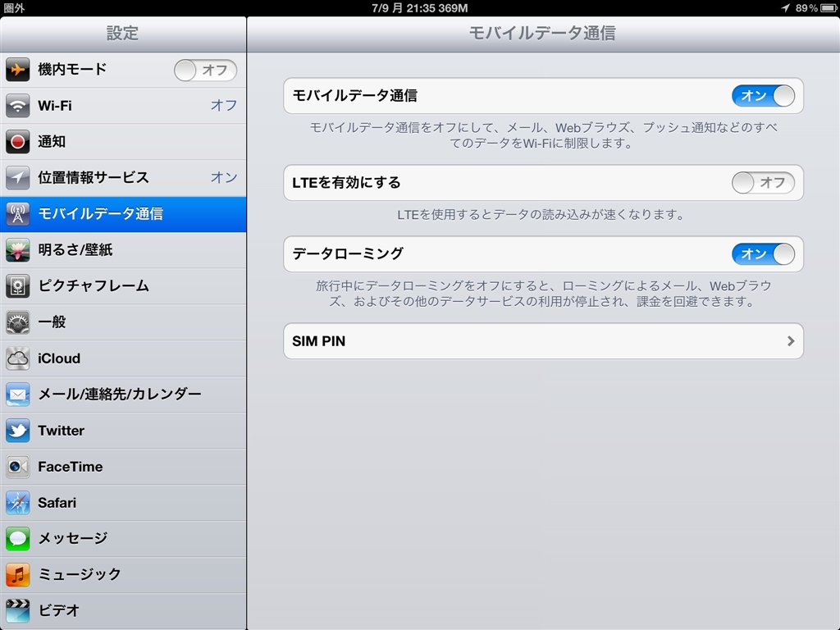Tap the Safari compass icon
Viewport: 840px width, 630px height.
pyautogui.click(x=18, y=503)
